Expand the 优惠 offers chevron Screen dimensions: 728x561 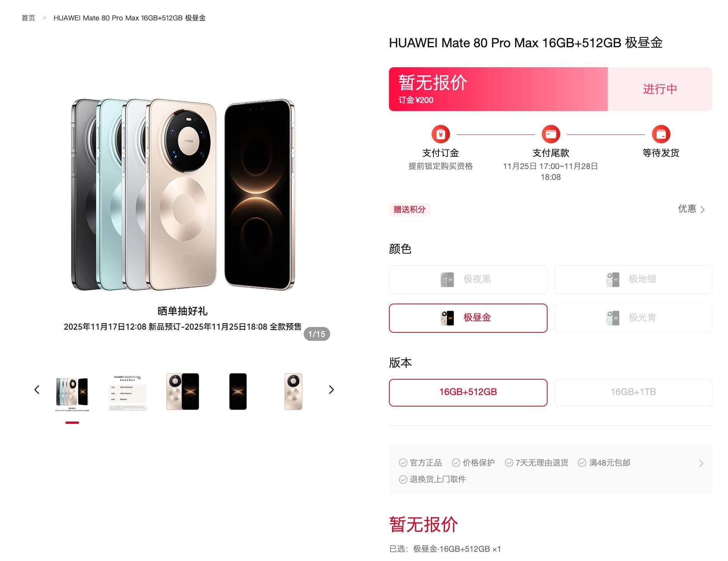click(x=702, y=209)
